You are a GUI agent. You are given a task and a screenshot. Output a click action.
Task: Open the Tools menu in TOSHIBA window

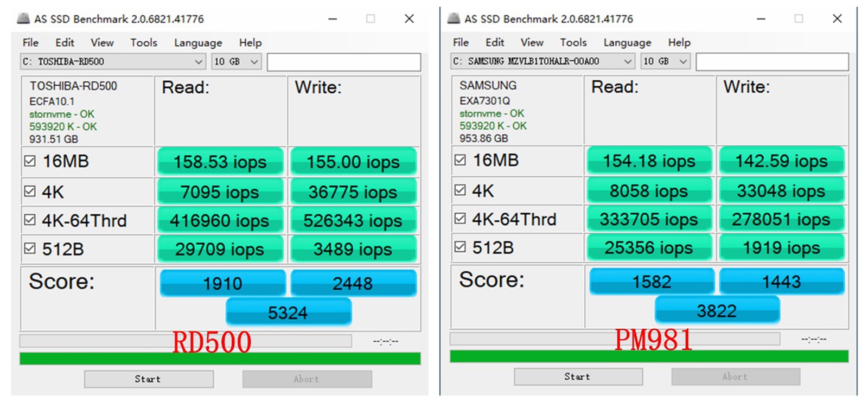tap(143, 42)
